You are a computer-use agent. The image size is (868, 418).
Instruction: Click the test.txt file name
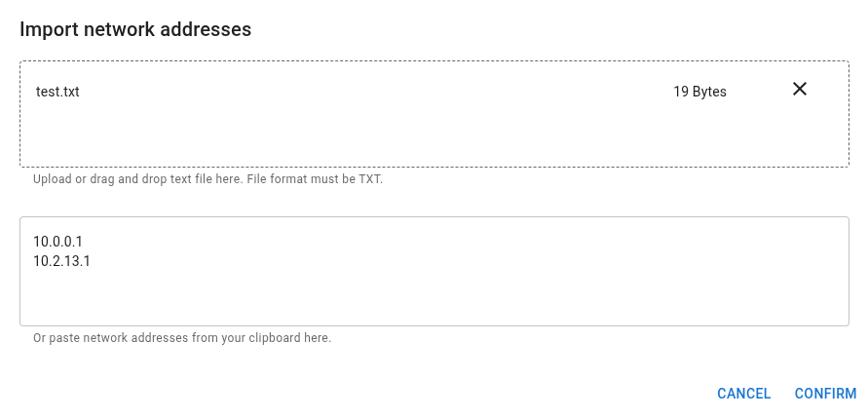coord(57,92)
